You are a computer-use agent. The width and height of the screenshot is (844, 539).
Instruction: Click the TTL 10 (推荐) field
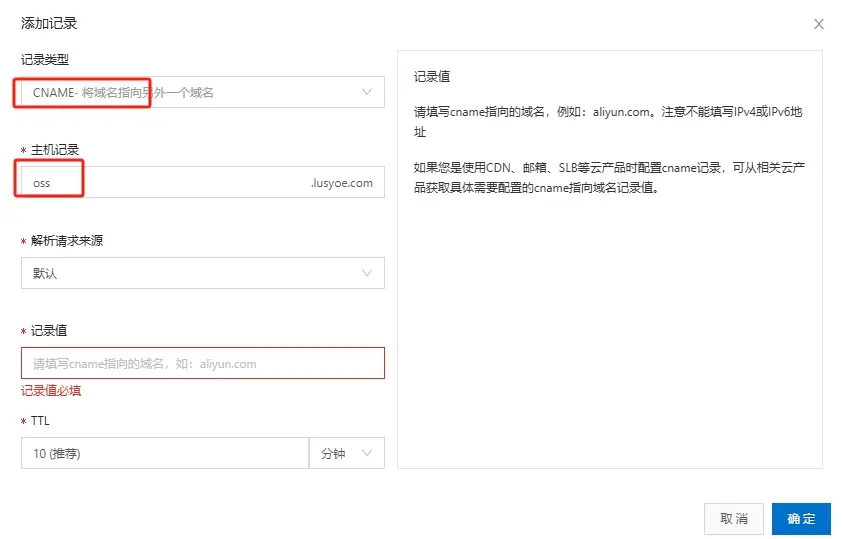165,453
